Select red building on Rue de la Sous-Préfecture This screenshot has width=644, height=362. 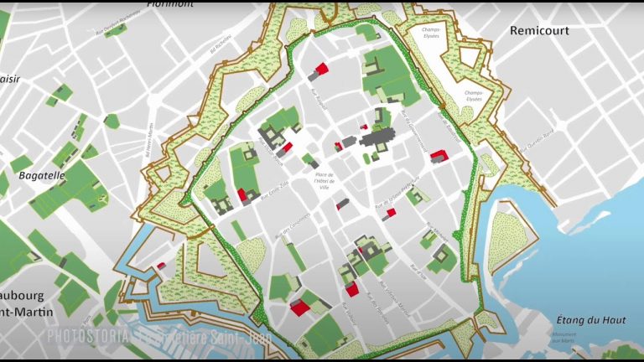(x=391, y=212)
